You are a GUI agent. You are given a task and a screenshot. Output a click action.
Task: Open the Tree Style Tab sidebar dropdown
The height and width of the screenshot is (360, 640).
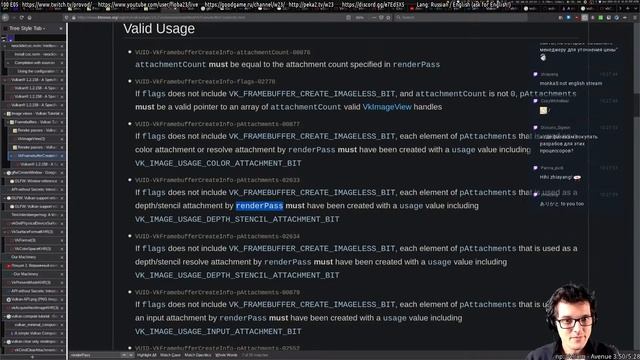click(x=27, y=28)
